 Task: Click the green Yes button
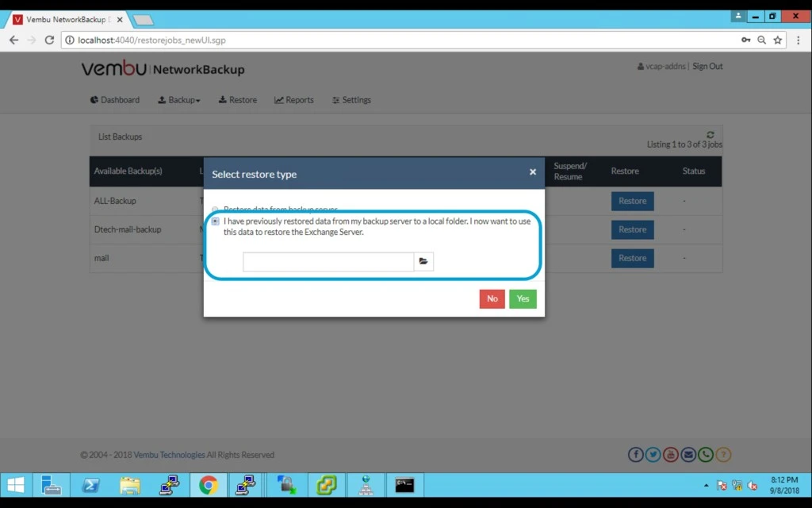523,298
